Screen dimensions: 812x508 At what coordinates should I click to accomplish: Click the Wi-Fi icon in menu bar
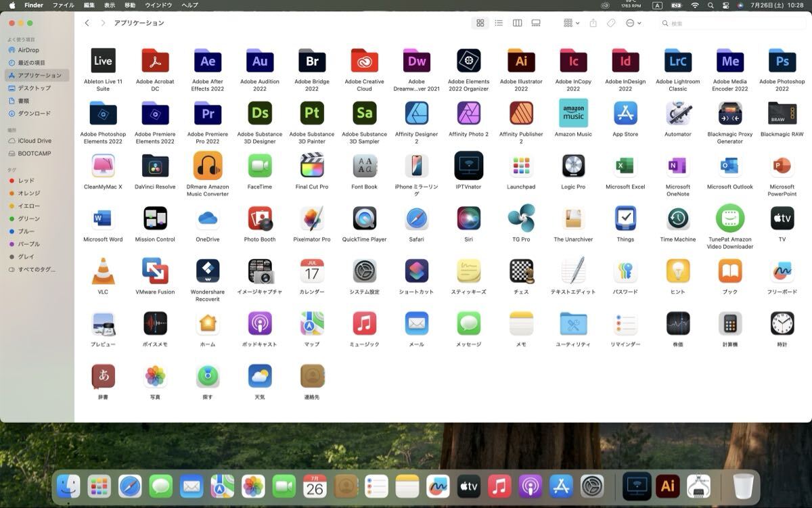[x=694, y=5]
